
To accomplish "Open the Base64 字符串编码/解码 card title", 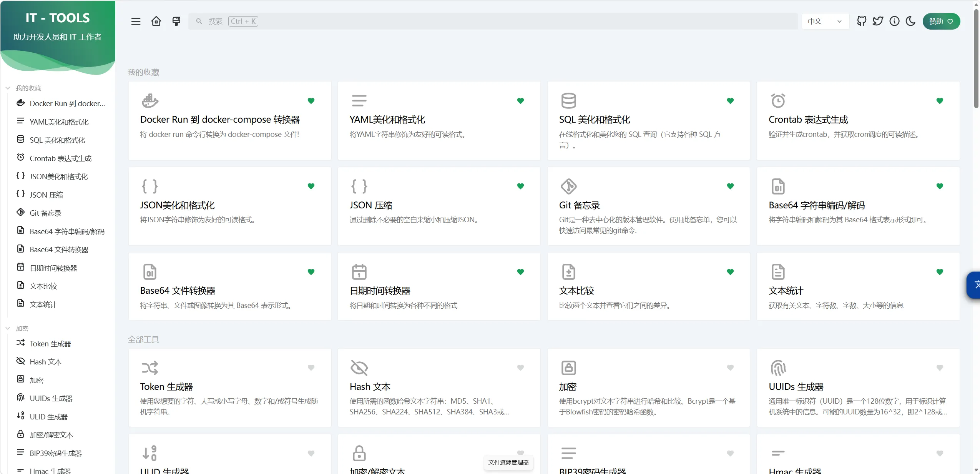I will [x=817, y=205].
